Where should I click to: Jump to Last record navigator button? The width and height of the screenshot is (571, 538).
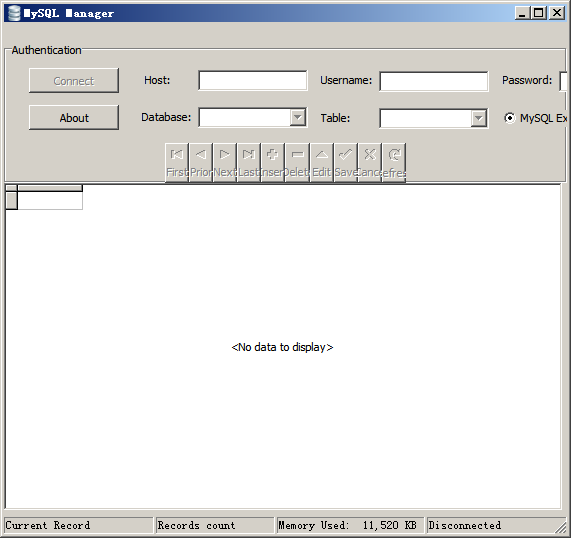pos(249,162)
